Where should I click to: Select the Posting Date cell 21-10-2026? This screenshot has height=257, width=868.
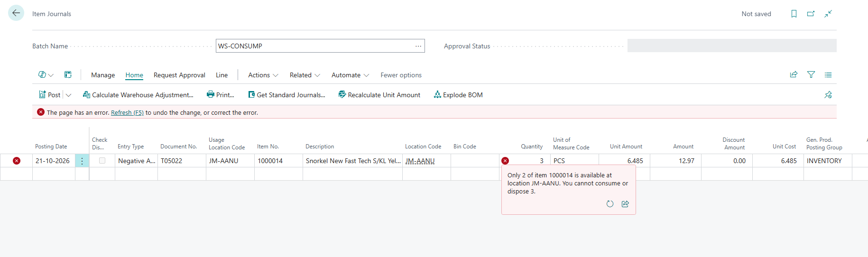[x=54, y=161]
